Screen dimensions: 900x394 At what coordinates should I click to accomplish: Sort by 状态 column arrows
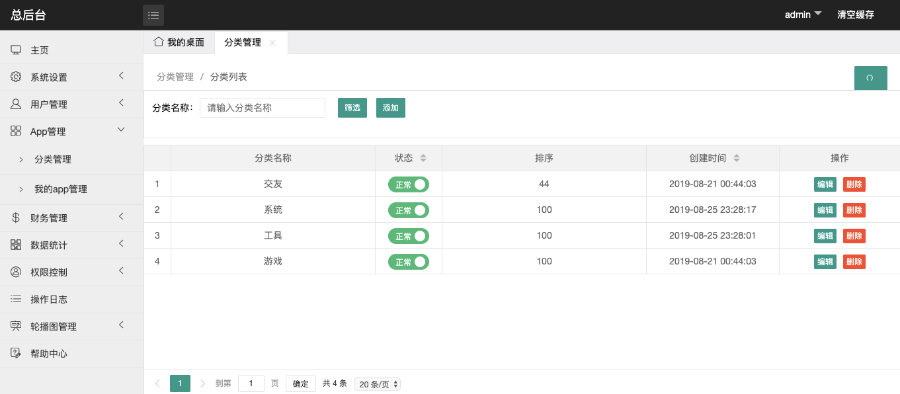point(423,158)
